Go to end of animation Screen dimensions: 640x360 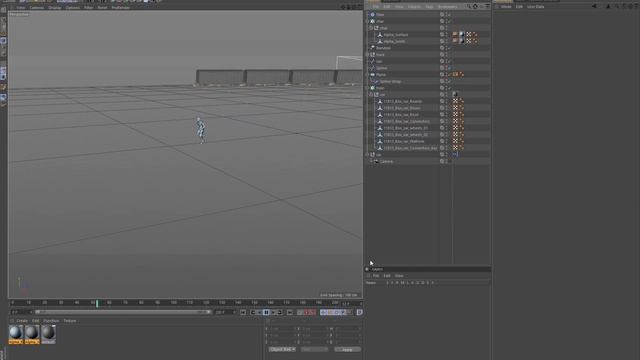289,312
